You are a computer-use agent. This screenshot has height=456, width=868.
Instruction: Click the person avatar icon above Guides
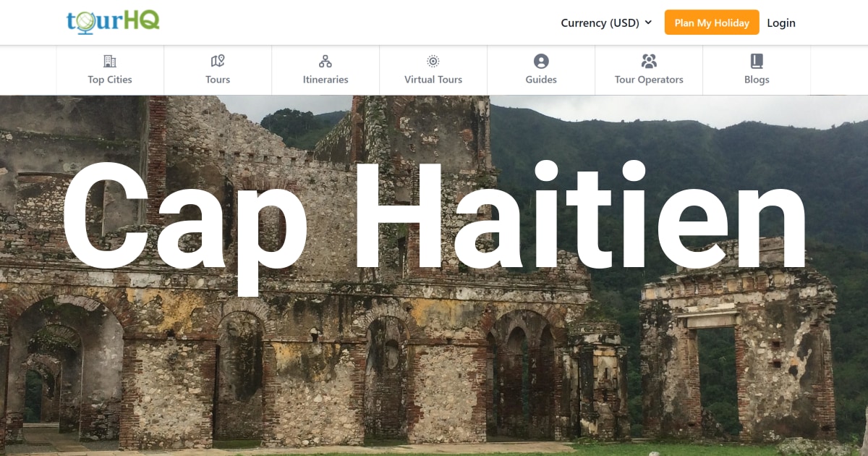click(x=540, y=62)
